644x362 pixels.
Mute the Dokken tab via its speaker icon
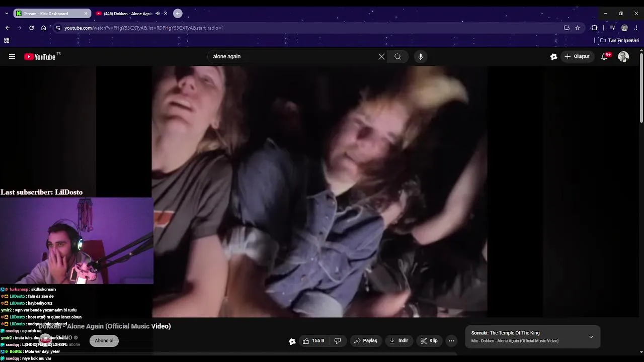point(157,14)
